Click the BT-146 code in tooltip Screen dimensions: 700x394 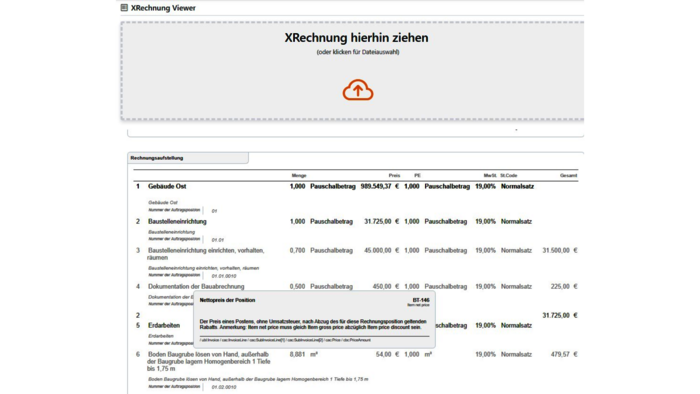click(421, 300)
